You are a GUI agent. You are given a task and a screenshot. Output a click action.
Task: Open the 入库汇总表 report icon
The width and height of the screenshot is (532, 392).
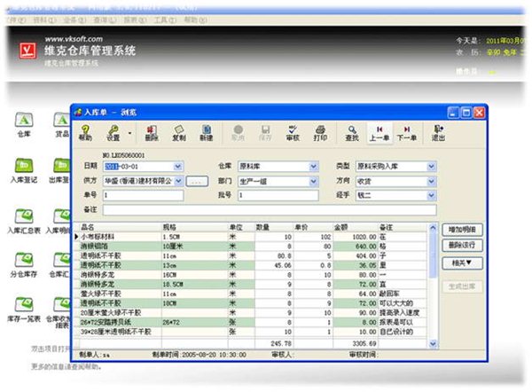[x=24, y=222]
